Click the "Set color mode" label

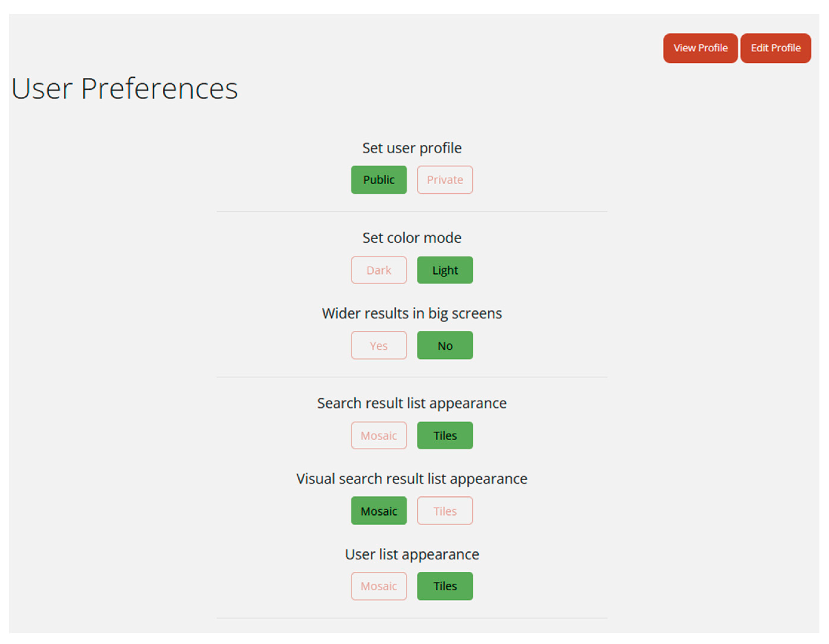pos(412,238)
